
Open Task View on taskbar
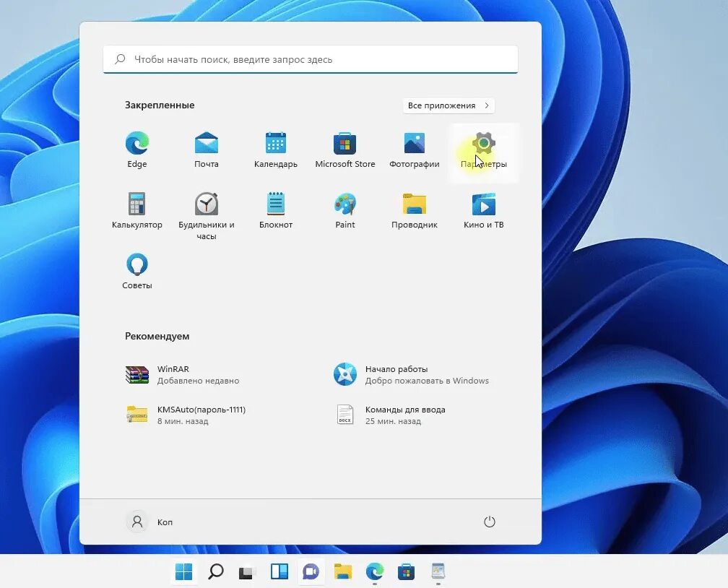coord(247,571)
